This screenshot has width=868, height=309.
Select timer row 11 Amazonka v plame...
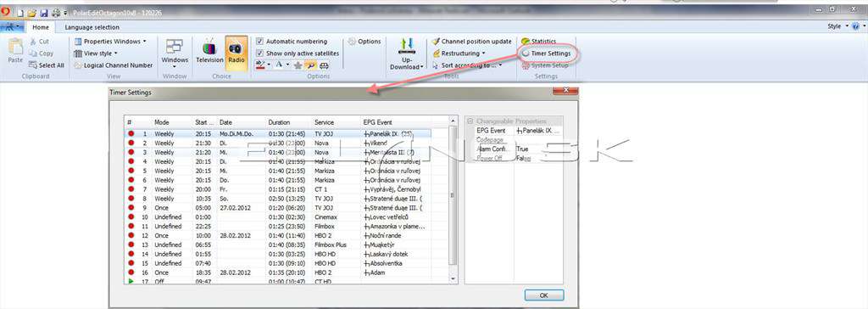(x=278, y=227)
